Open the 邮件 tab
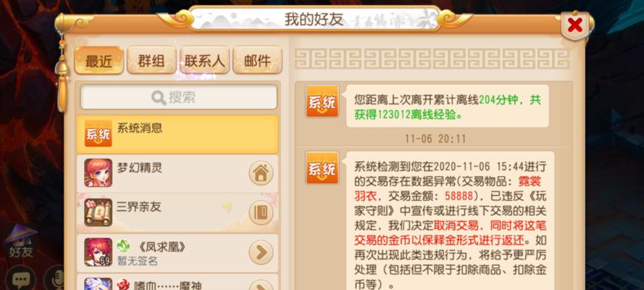 coord(257,60)
